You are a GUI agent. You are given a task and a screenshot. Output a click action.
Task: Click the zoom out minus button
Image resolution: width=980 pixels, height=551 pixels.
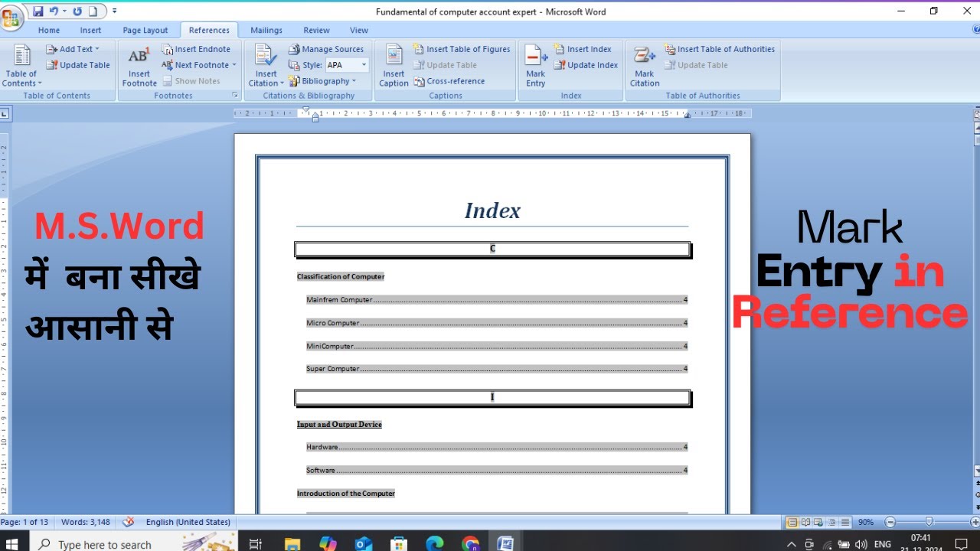[890, 522]
